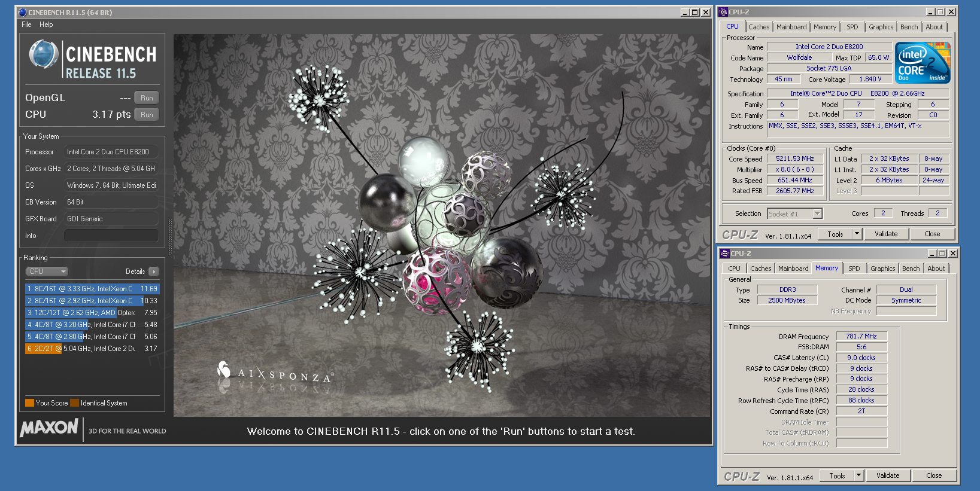
Task: Open the Help menu in Cinebench
Action: point(46,25)
